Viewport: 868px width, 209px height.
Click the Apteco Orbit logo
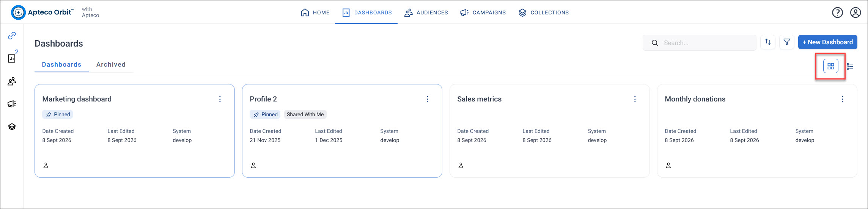[x=42, y=12]
